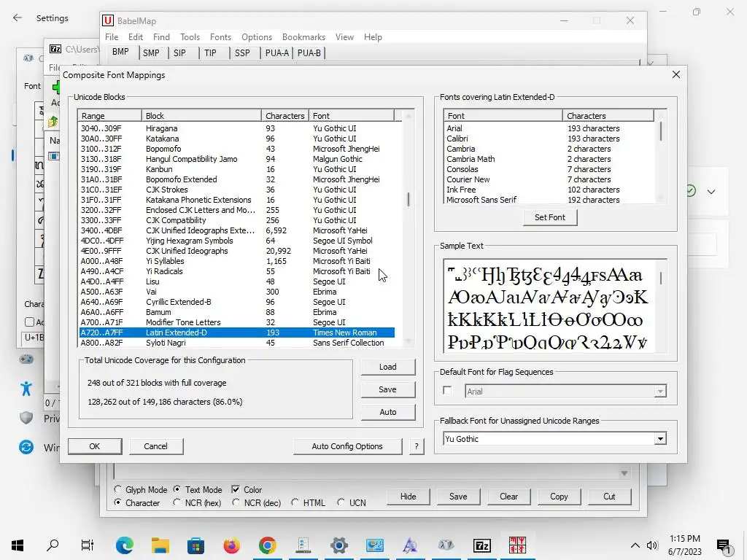Open the Windows Start menu

(18, 545)
